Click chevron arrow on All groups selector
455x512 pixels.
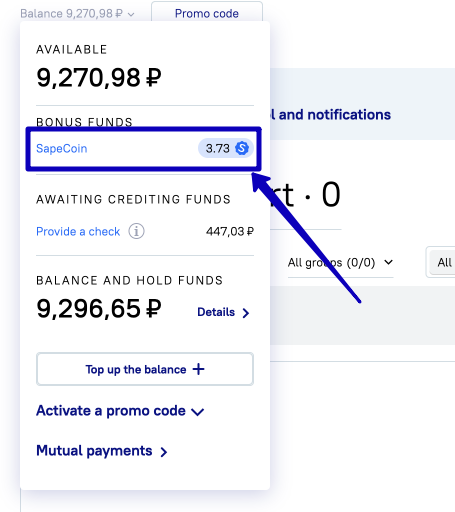pyautogui.click(x=388, y=262)
